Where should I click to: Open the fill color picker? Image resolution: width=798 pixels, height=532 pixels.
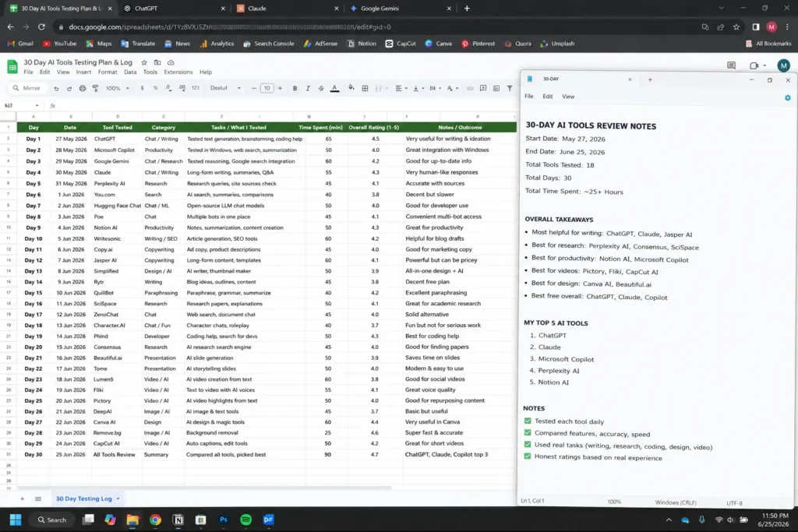(x=351, y=89)
